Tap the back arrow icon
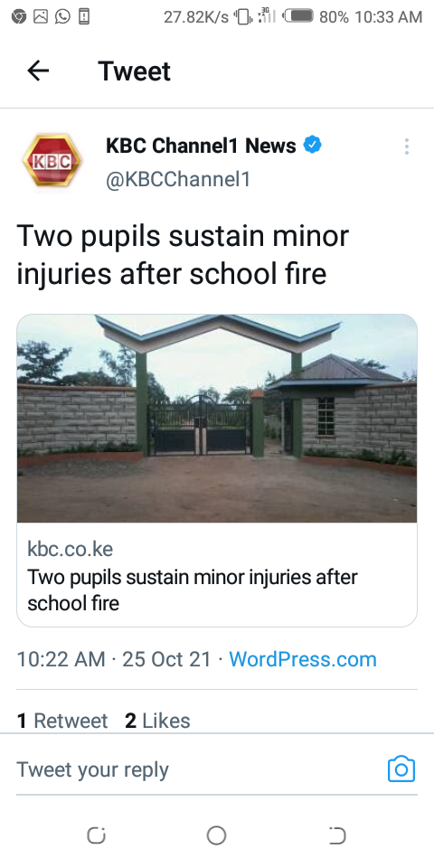 pyautogui.click(x=38, y=71)
